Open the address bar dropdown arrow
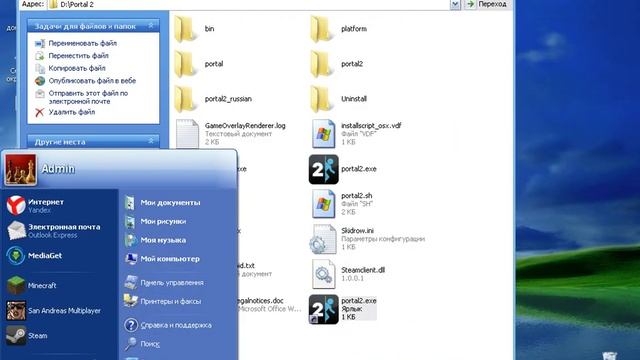This screenshot has width=640, height=360. 455,4
